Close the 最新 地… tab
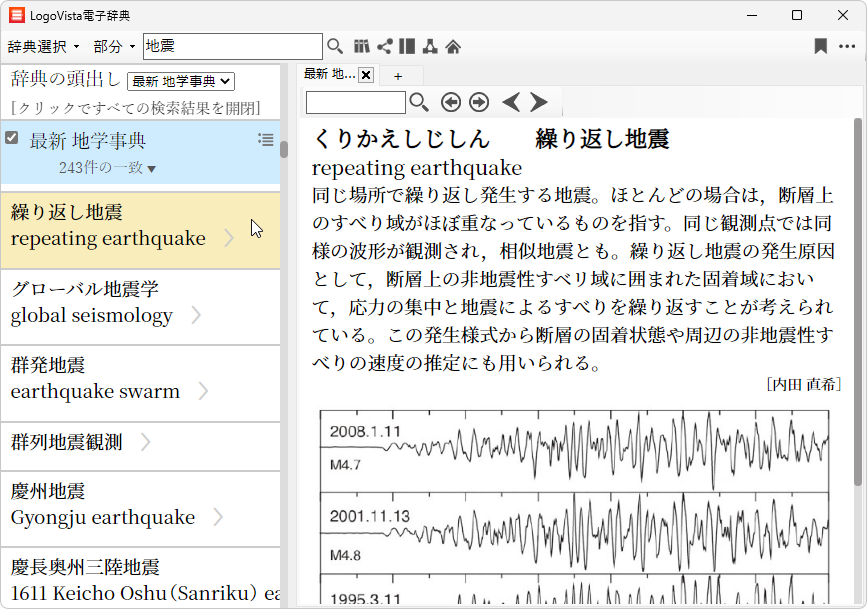867x609 pixels. click(366, 75)
